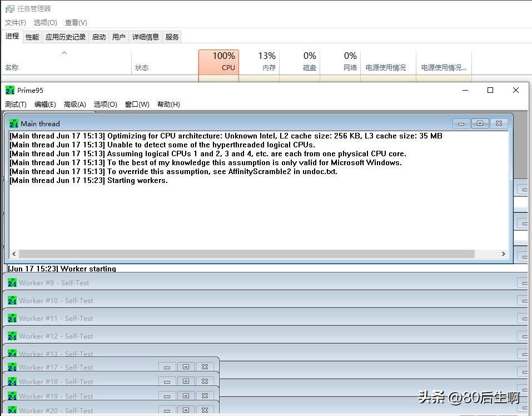The width and height of the screenshot is (532, 416).
Task: Click the Worker #10 window icon
Action: point(12,300)
